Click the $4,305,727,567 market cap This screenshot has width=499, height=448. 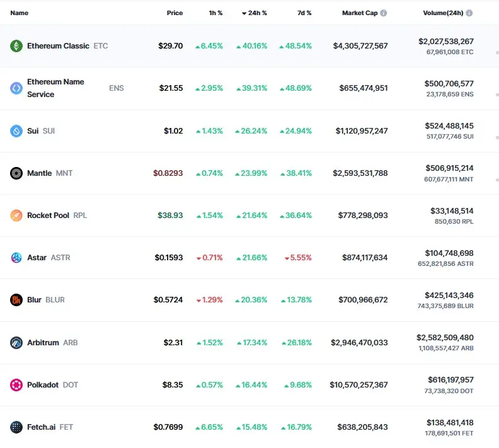tap(360, 46)
